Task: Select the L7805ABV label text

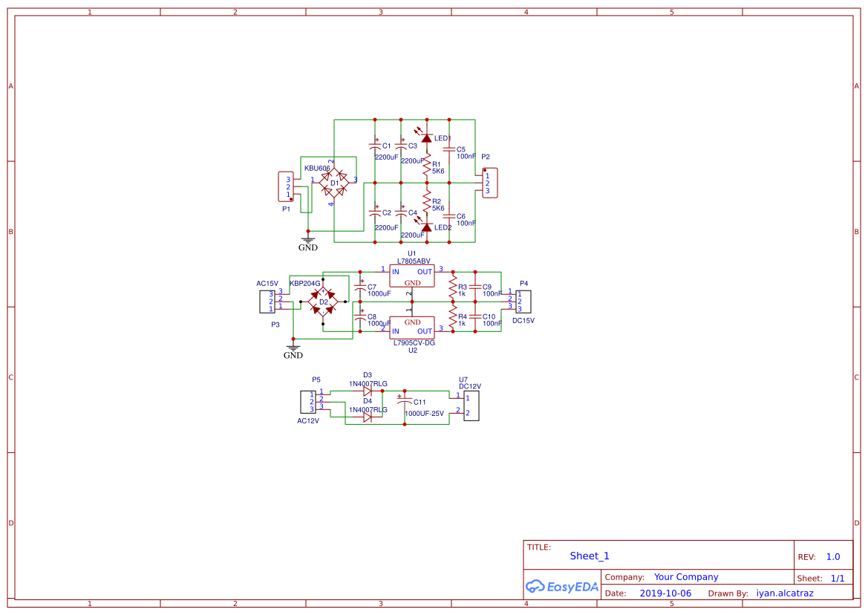Action: point(414,261)
